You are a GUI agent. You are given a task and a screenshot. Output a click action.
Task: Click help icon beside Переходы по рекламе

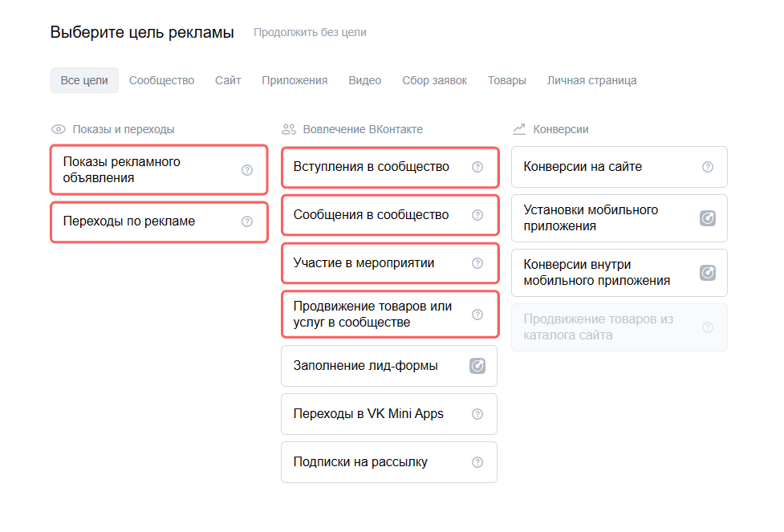pyautogui.click(x=247, y=221)
